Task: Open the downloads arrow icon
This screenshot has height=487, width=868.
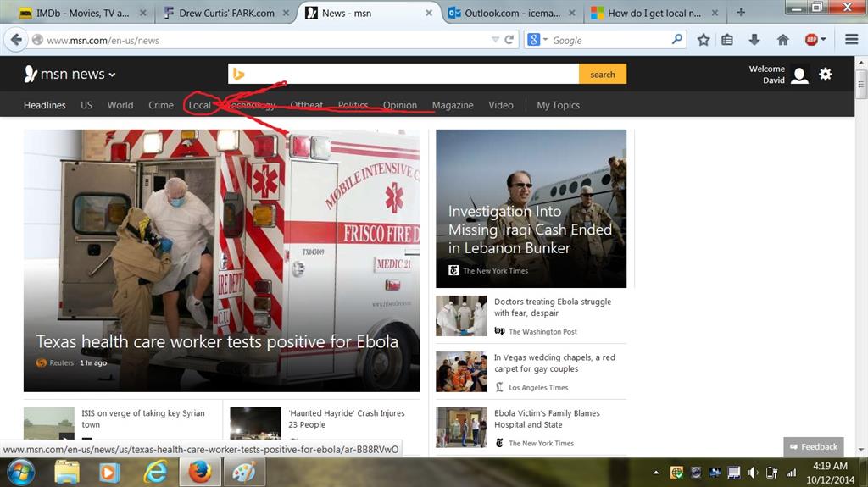Action: tap(754, 40)
